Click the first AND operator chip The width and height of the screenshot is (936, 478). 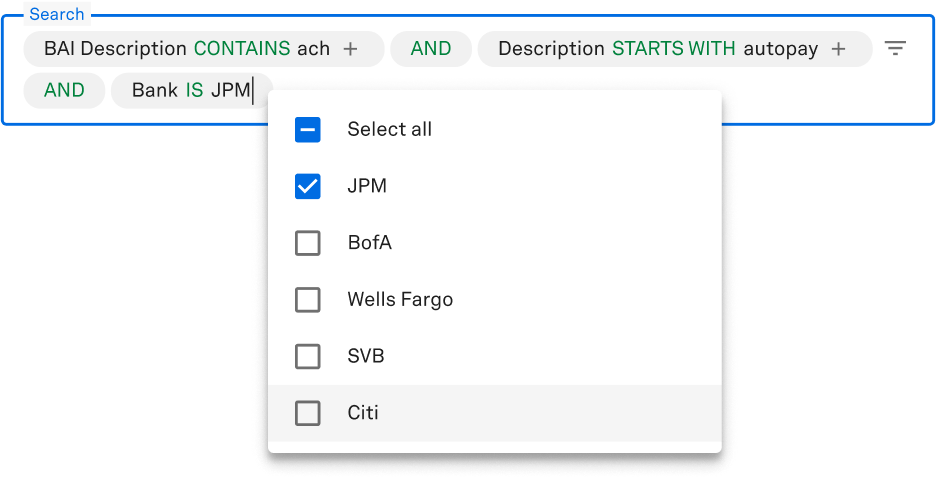pyautogui.click(x=431, y=49)
